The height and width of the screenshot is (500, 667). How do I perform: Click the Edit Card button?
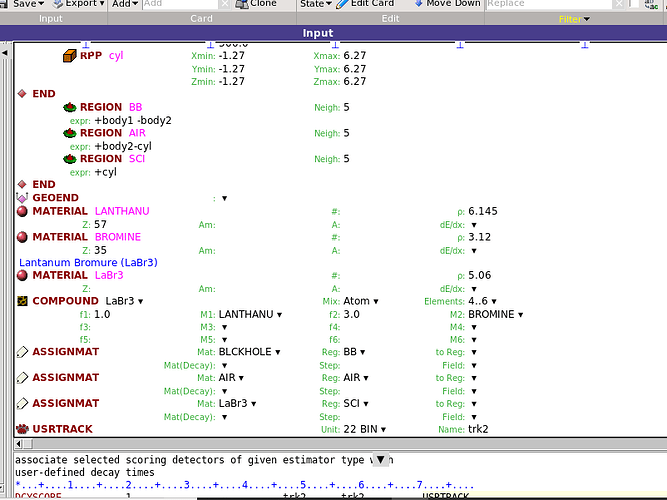(x=371, y=4)
